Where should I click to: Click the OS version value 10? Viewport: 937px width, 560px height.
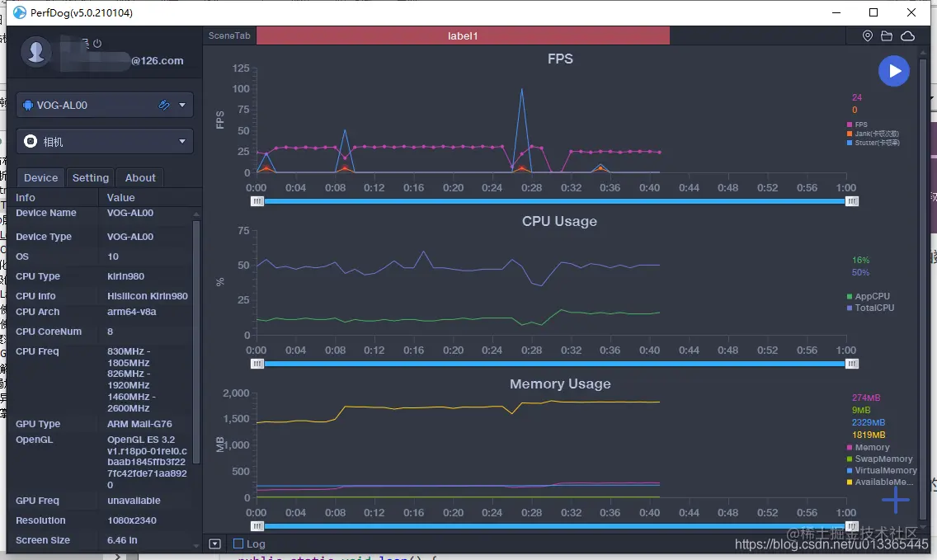pos(113,256)
